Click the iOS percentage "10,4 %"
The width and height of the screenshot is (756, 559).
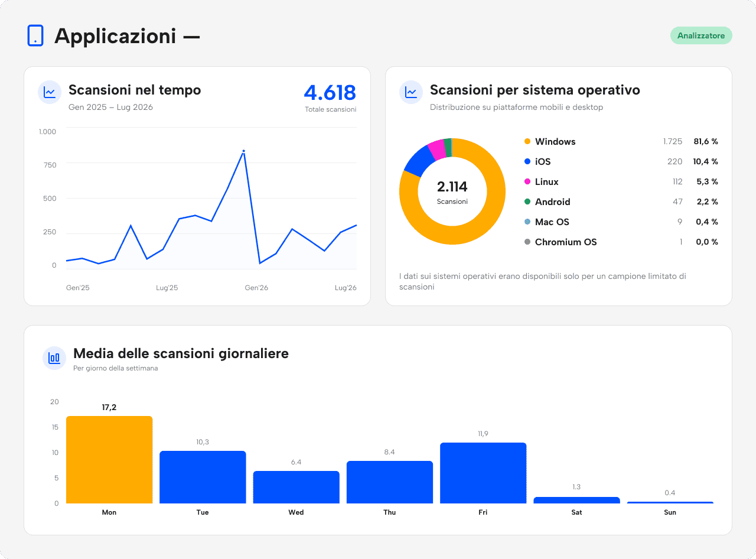tap(706, 161)
